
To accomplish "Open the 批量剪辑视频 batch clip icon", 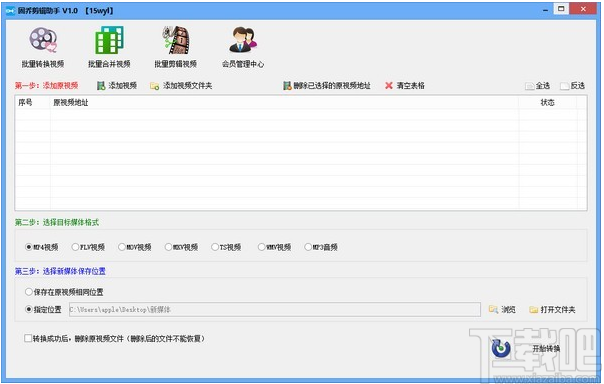I will [x=176, y=40].
